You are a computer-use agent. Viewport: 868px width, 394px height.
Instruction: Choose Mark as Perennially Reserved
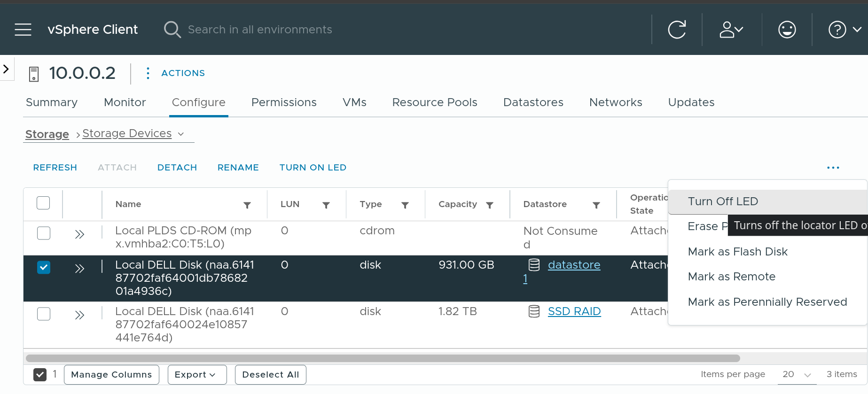tap(768, 302)
